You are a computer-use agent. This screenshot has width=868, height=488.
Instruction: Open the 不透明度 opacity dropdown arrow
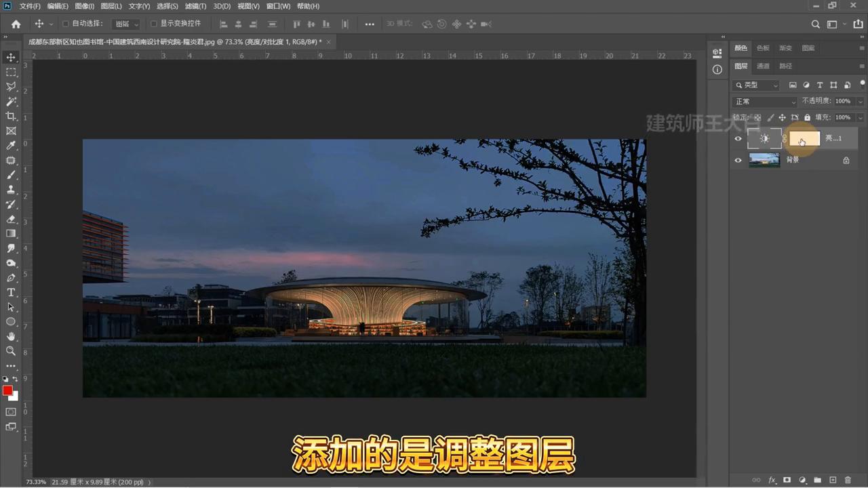click(860, 101)
